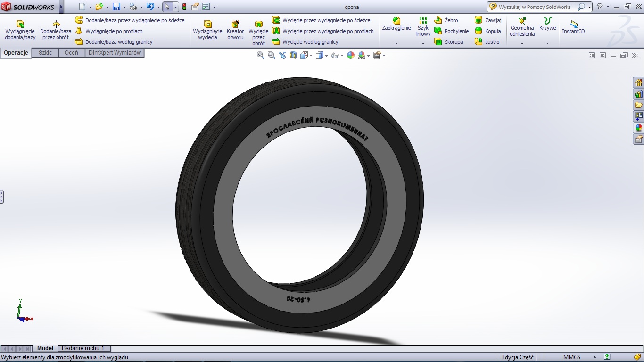This screenshot has height=362, width=644.
Task: Switch to the Operacje tab
Action: tap(16, 53)
